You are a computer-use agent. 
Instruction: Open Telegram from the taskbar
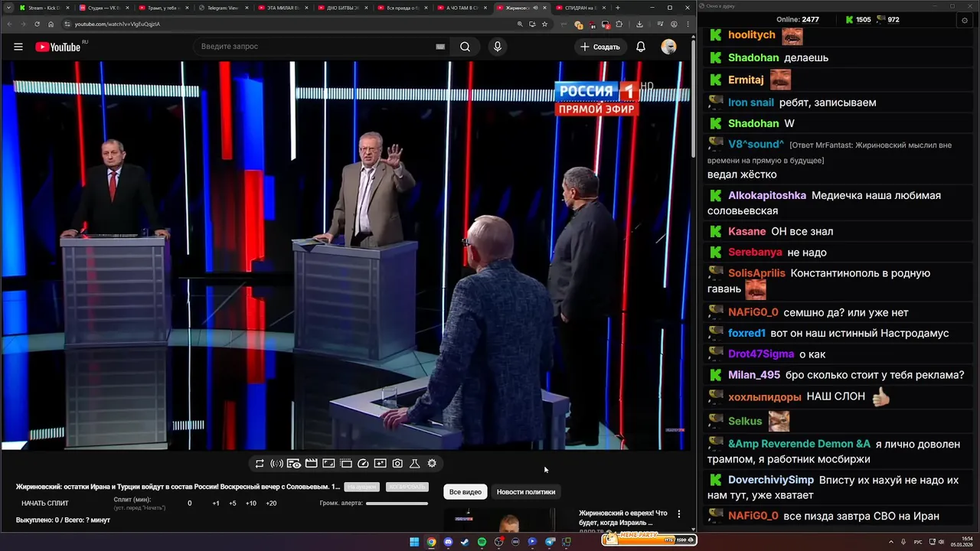[549, 542]
